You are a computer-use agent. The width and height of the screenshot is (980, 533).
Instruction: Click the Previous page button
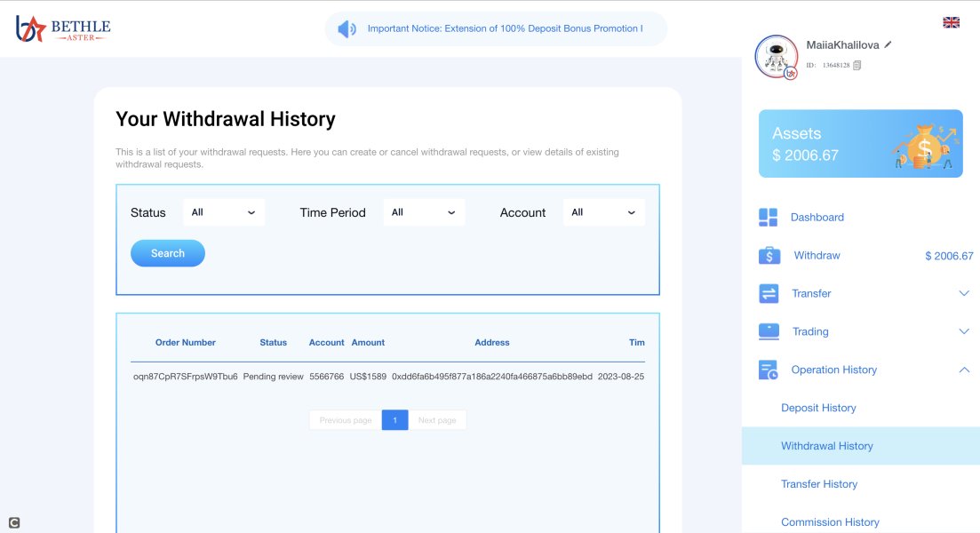pyautogui.click(x=345, y=420)
